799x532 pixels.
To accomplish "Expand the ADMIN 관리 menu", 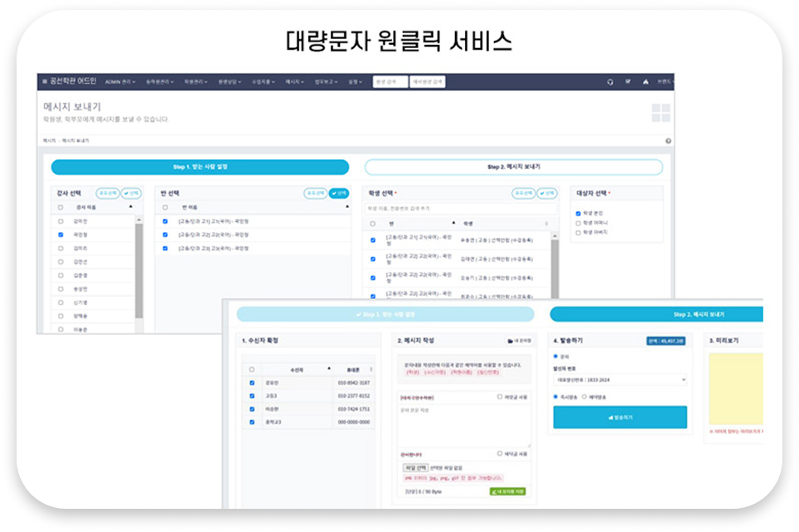I will coord(120,82).
